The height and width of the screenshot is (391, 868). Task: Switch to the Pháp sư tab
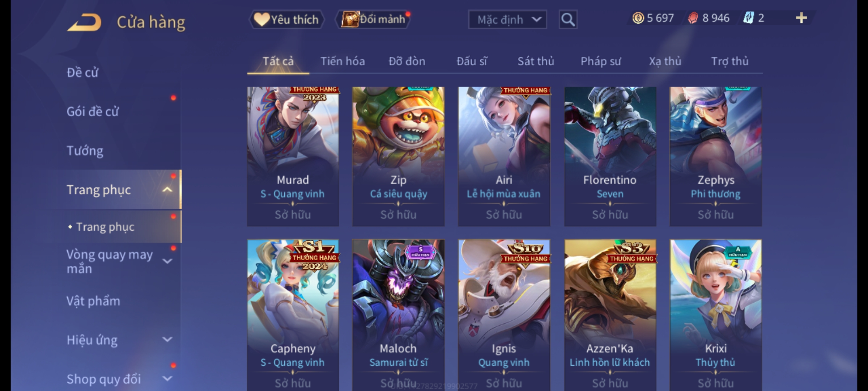pos(601,61)
